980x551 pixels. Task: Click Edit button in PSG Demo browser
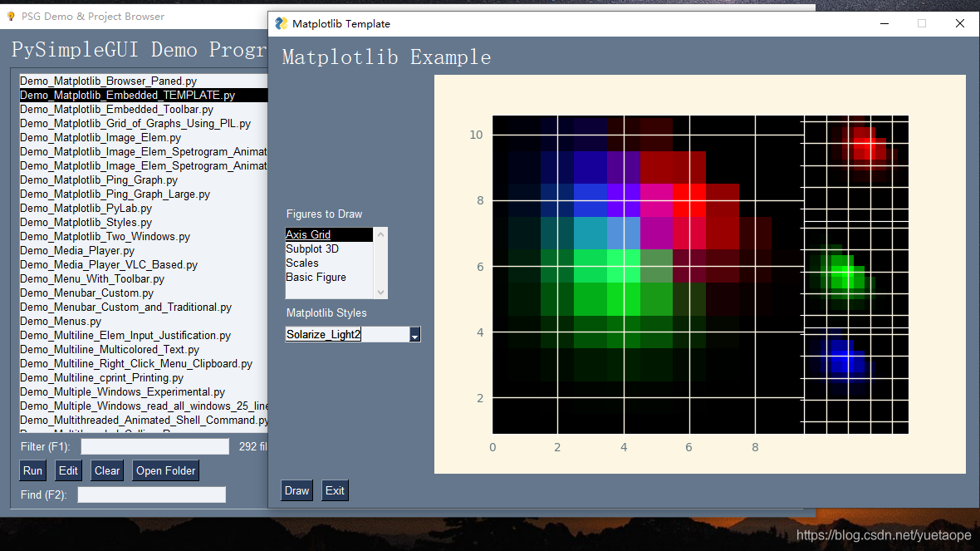click(68, 471)
